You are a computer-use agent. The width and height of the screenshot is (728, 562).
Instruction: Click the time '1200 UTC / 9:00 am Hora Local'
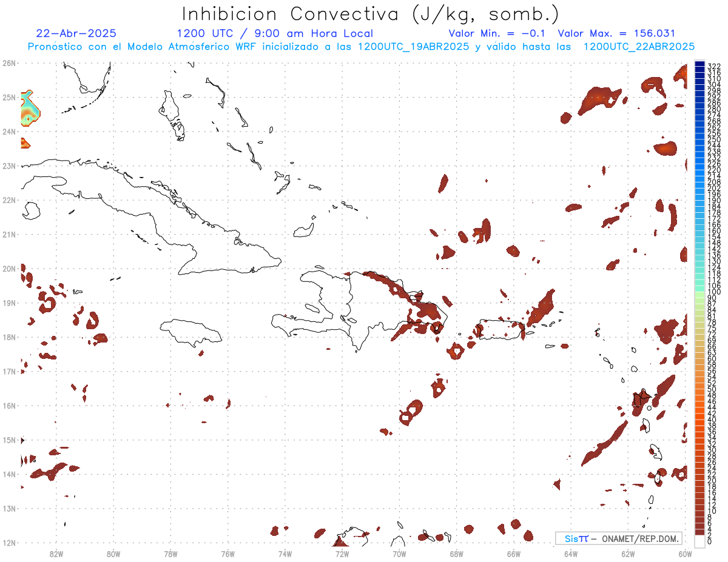pos(275,33)
